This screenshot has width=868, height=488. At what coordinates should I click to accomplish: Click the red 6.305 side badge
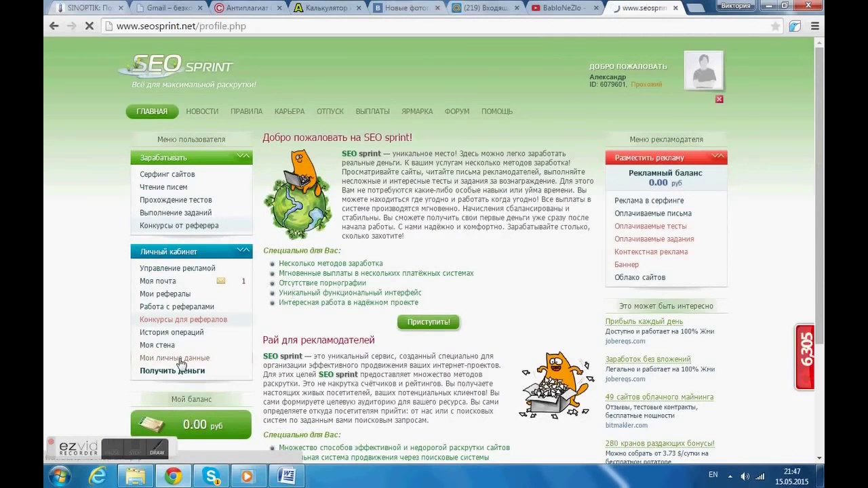805,357
